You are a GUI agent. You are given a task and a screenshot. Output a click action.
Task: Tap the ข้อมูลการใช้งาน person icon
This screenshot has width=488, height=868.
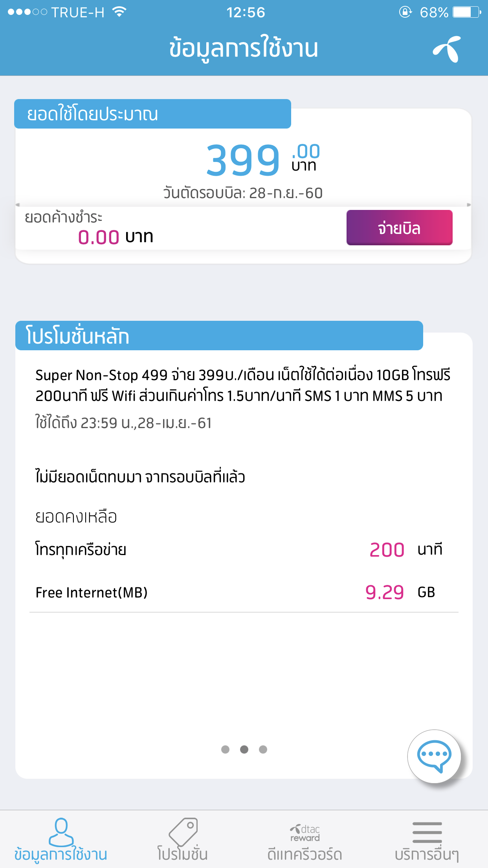click(x=61, y=831)
